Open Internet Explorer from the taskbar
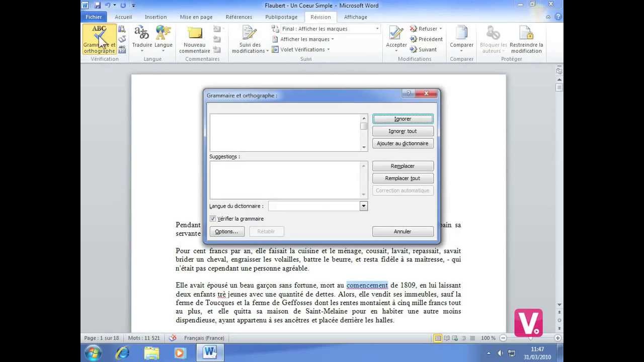The width and height of the screenshot is (644, 362). [122, 353]
